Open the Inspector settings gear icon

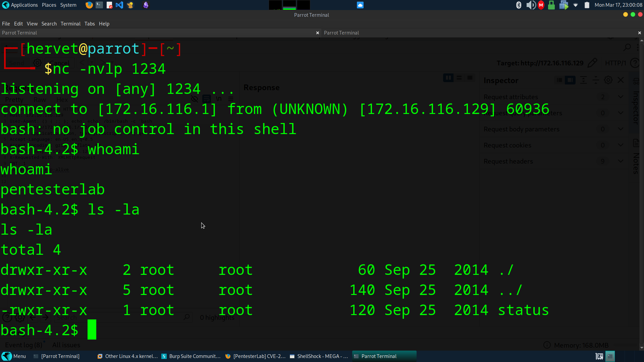608,80
